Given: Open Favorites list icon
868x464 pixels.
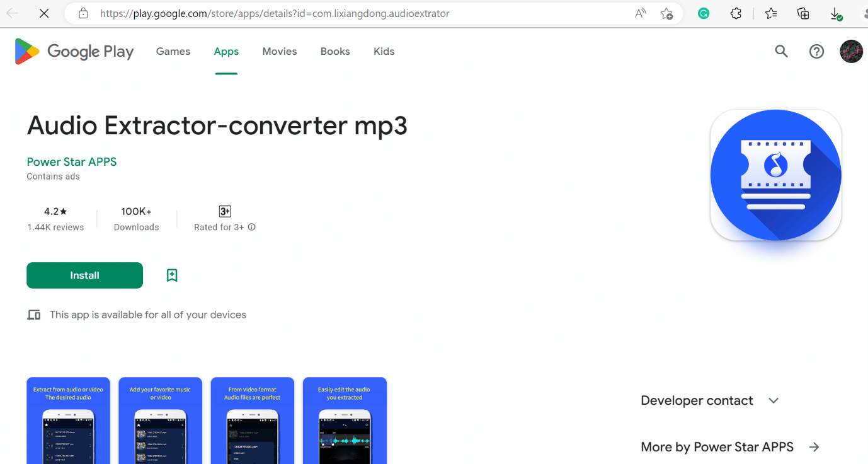Looking at the screenshot, I should 770,13.
